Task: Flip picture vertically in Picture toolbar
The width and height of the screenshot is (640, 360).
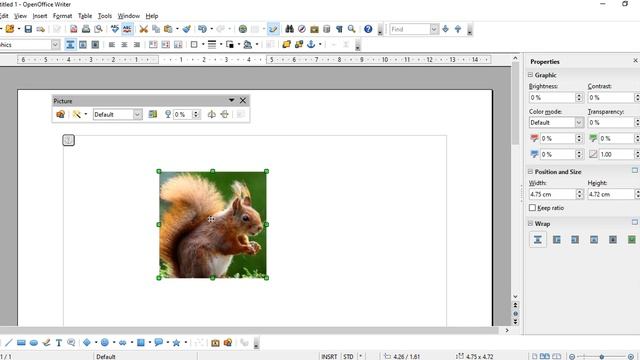Action: 224,114
